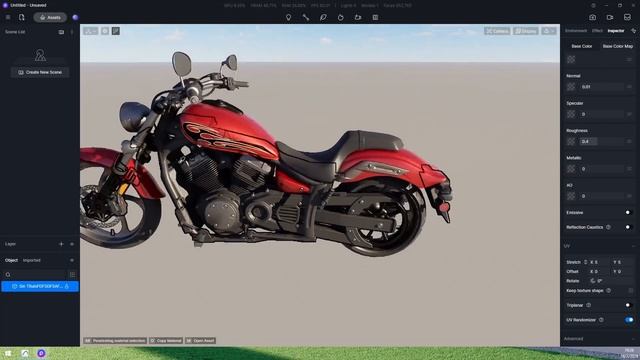Screen dimensions: 640x360
Task: Create New Scene button
Action: point(40,72)
